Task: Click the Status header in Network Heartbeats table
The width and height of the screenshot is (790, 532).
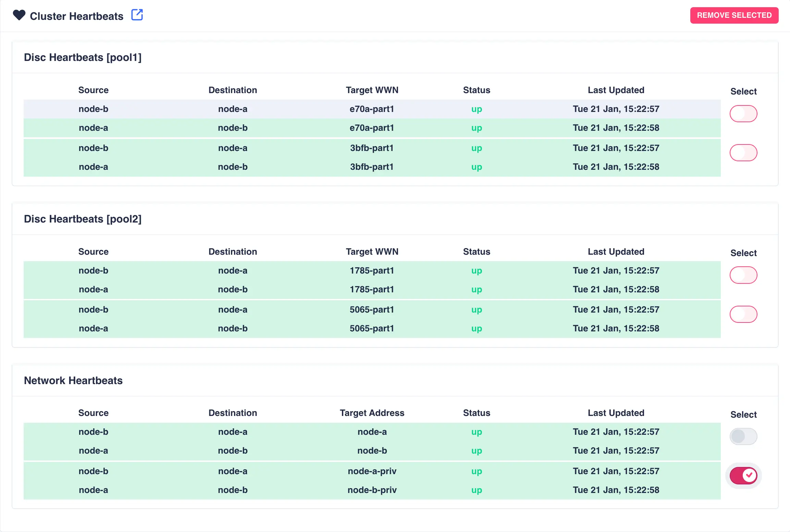Action: point(477,413)
